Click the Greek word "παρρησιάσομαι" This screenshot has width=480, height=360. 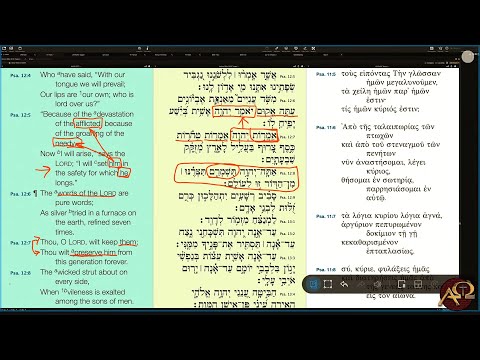[394, 189]
